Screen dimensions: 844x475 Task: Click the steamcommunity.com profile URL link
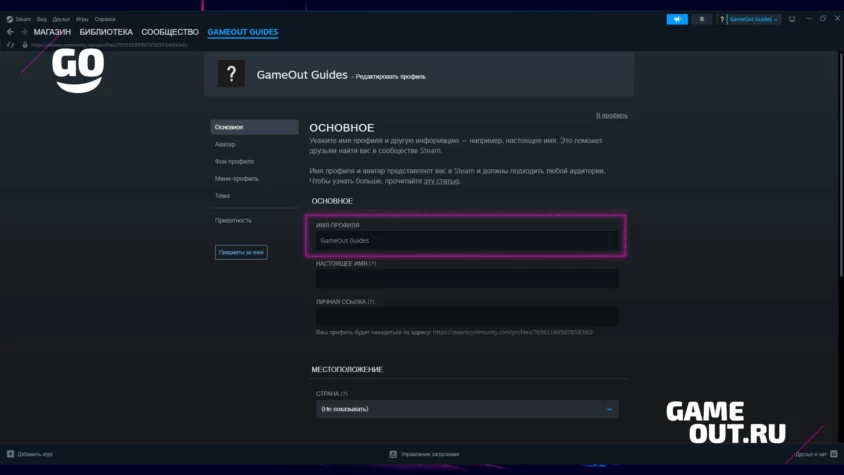point(513,332)
